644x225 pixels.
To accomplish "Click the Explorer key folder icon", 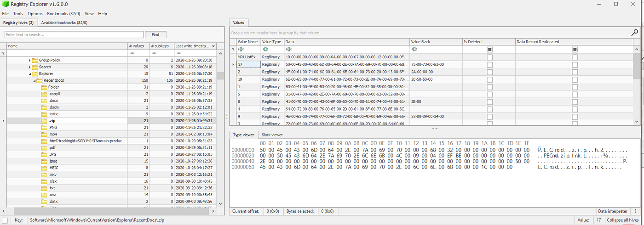I will (34, 73).
